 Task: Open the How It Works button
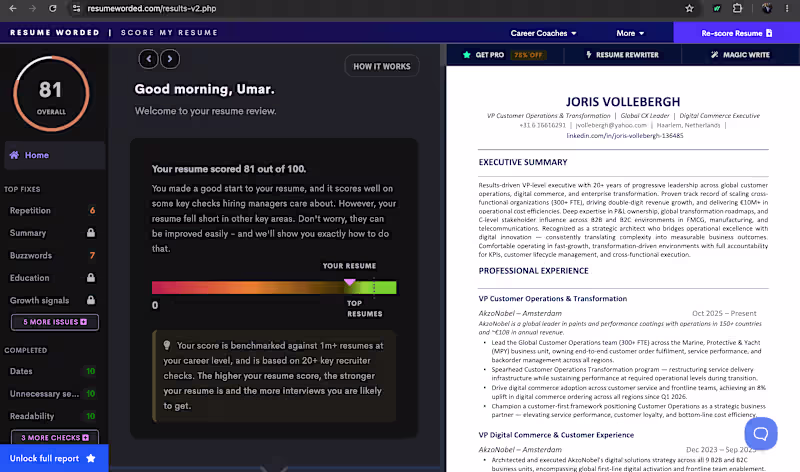[382, 66]
